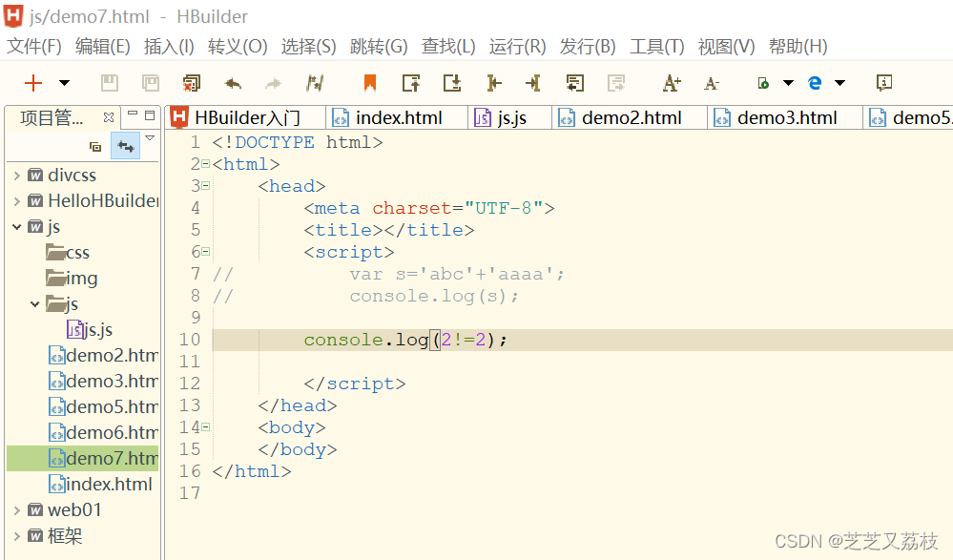Open the 文件(F) menu

click(34, 46)
